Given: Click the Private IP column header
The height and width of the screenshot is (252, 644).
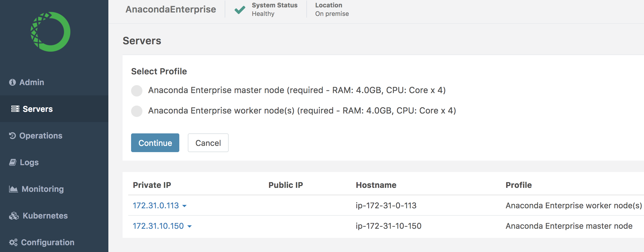Looking at the screenshot, I should pos(152,185).
